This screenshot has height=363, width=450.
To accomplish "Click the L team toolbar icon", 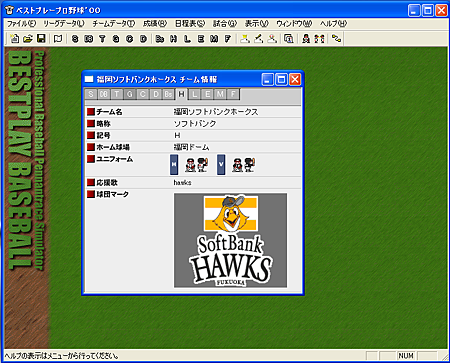I will coord(187,39).
